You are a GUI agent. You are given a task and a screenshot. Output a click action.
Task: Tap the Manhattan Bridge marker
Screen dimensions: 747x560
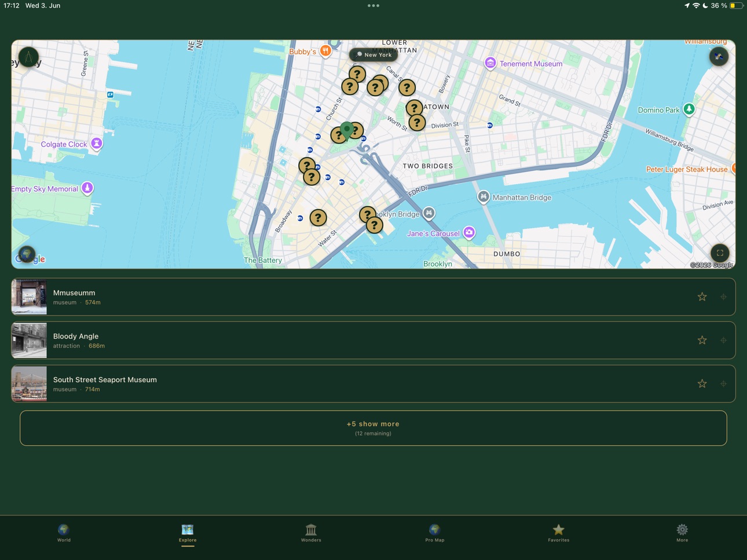coord(483,197)
